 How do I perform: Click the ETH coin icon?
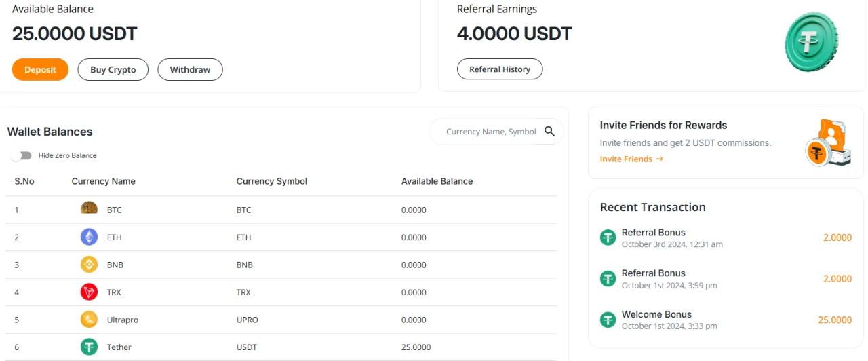(x=89, y=237)
